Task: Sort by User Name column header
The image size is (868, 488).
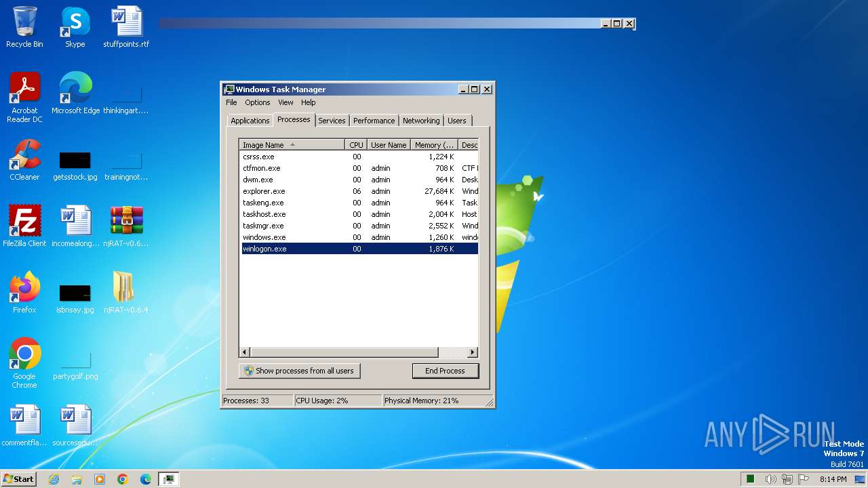Action: (x=389, y=144)
